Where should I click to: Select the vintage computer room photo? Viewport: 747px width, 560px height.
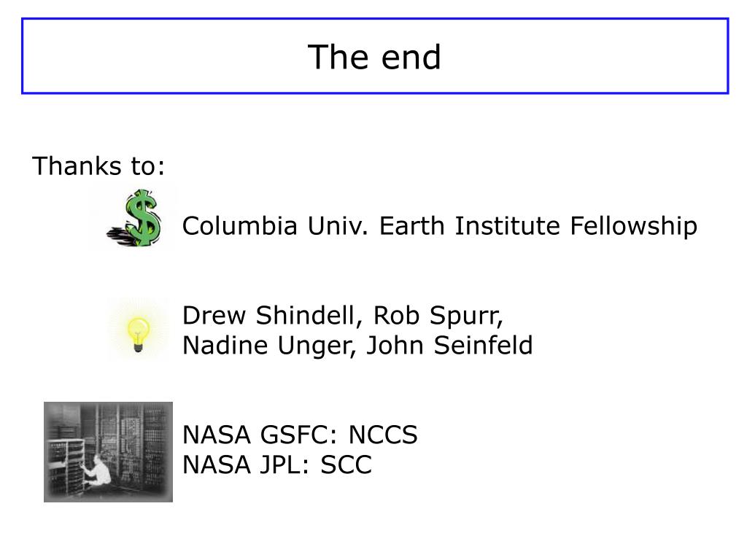pyautogui.click(x=108, y=452)
